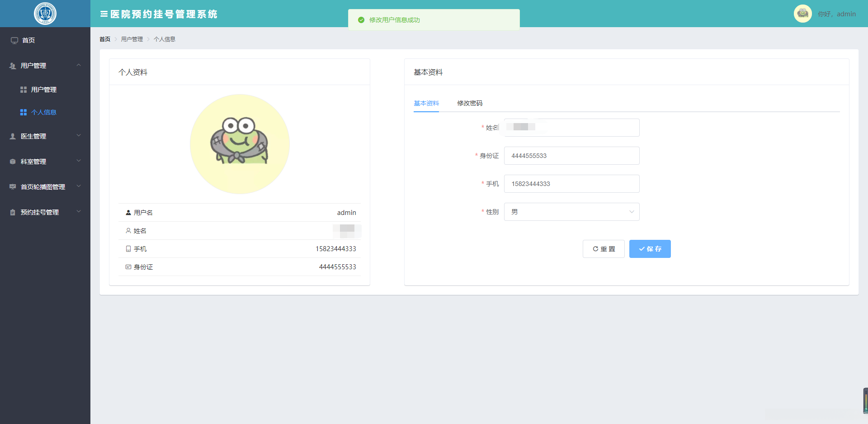Click the 重置 reset button
The width and height of the screenshot is (868, 424).
point(604,249)
